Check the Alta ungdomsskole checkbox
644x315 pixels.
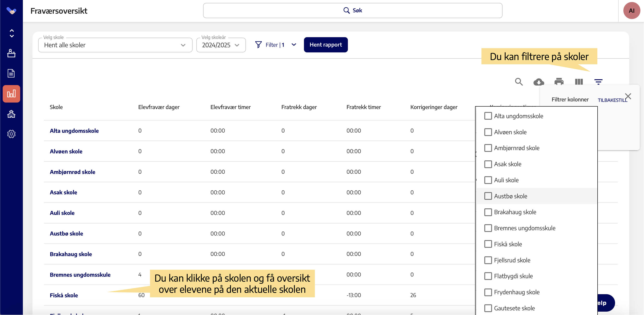tap(488, 116)
